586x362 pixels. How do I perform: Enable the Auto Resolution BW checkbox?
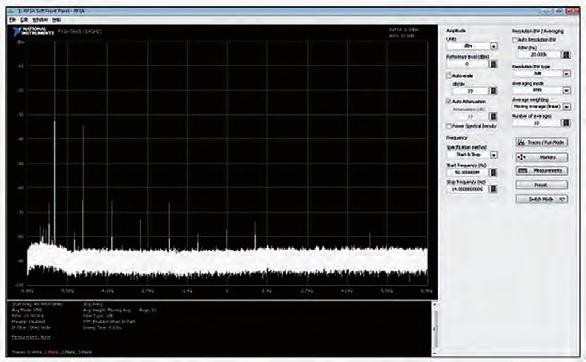515,39
